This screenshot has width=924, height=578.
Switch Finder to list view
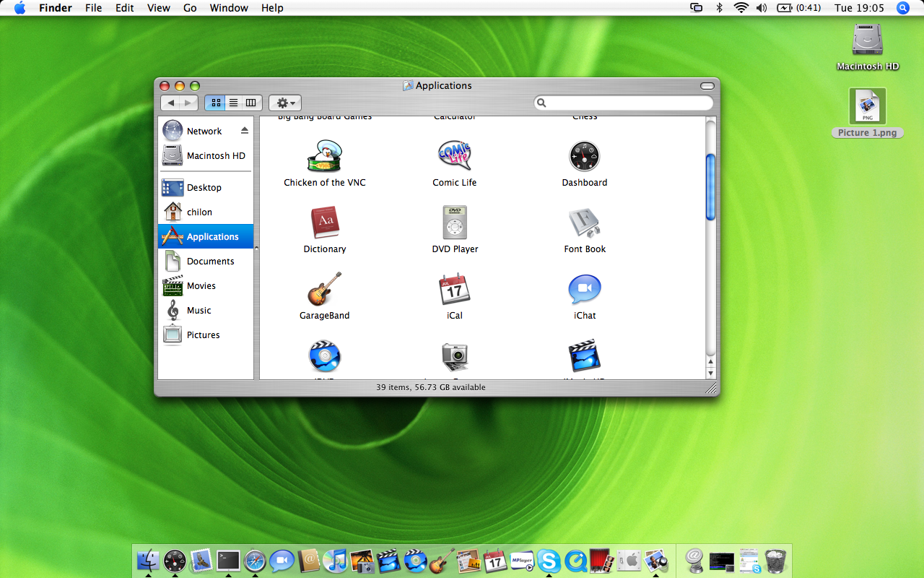(x=233, y=103)
